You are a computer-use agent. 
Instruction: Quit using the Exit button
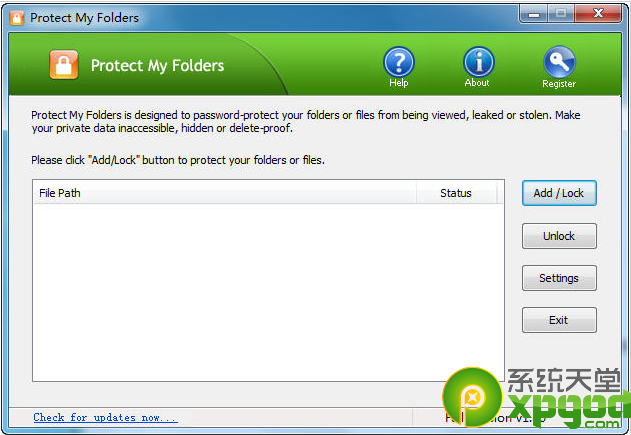[x=559, y=320]
